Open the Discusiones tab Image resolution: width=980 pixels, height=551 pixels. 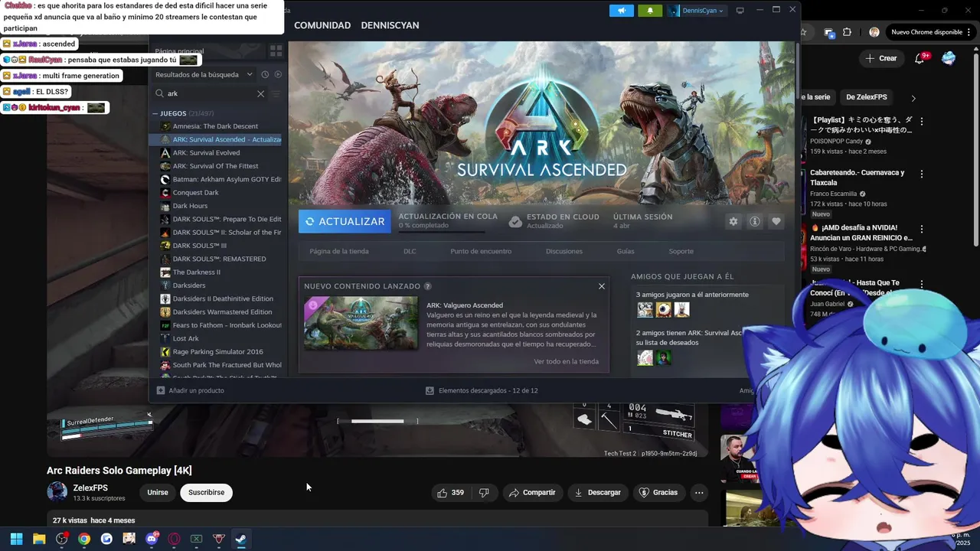click(564, 251)
